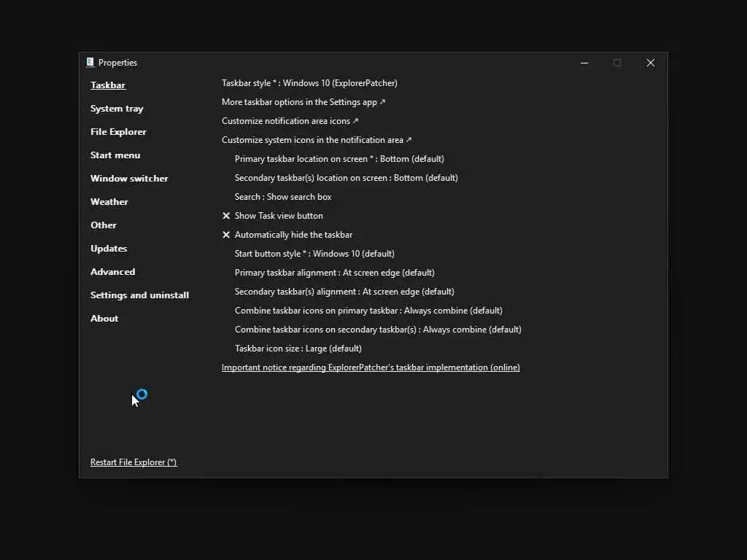Change the Taskbar style option

(x=309, y=83)
